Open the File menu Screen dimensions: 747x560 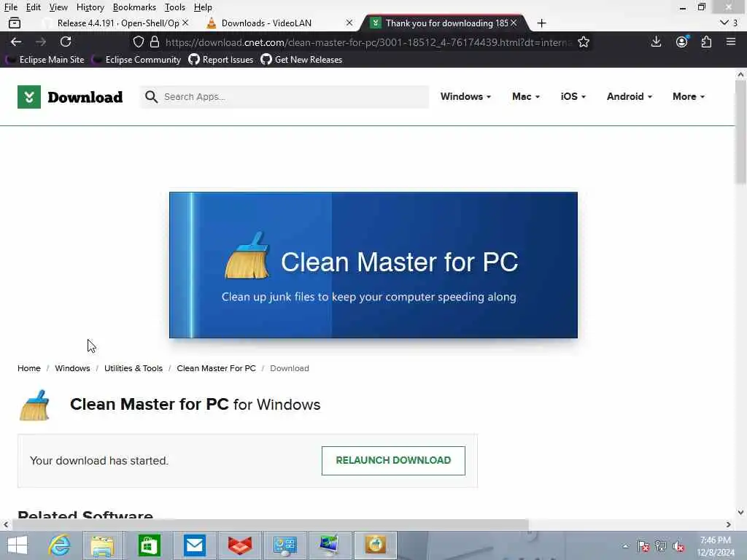10,7
